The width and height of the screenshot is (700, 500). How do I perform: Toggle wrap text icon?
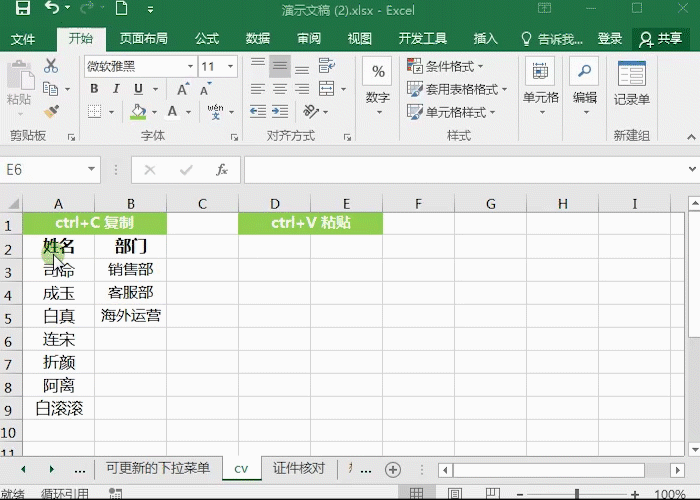pyautogui.click(x=327, y=66)
